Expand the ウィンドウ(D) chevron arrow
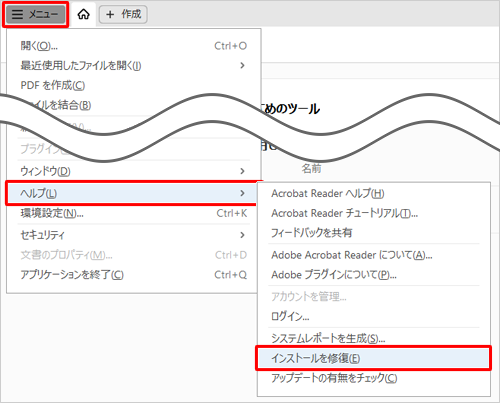The height and width of the screenshot is (403, 500). click(x=242, y=171)
